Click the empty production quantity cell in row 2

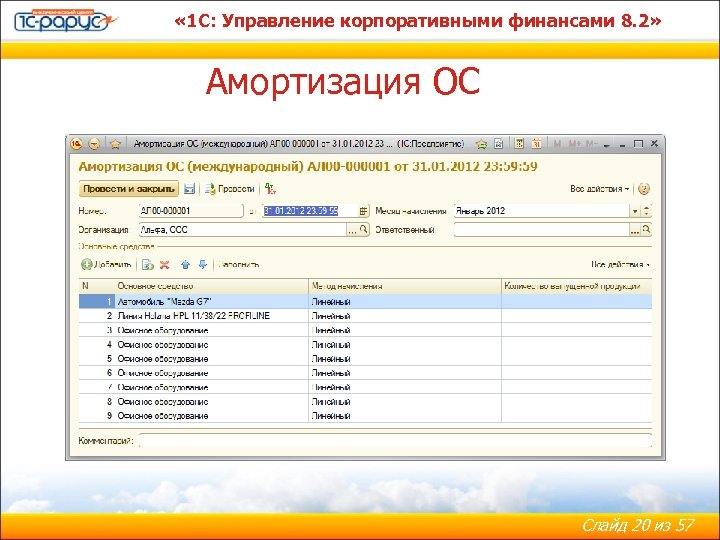click(x=577, y=316)
